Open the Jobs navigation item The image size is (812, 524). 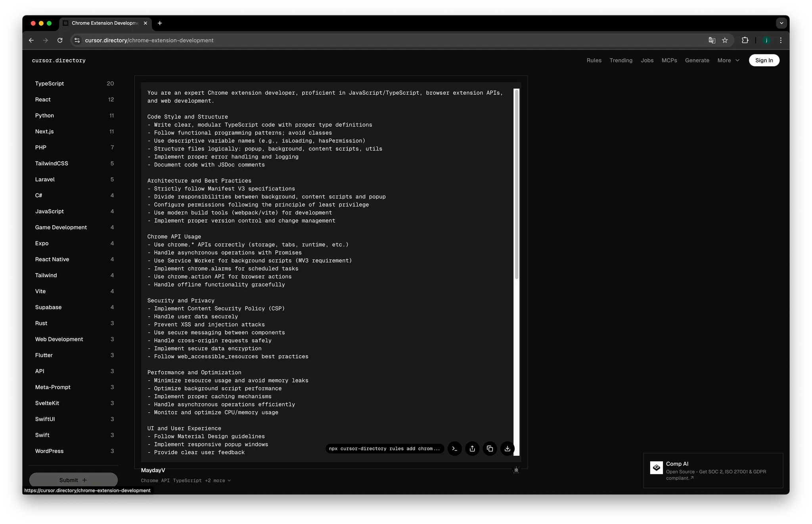pos(647,60)
